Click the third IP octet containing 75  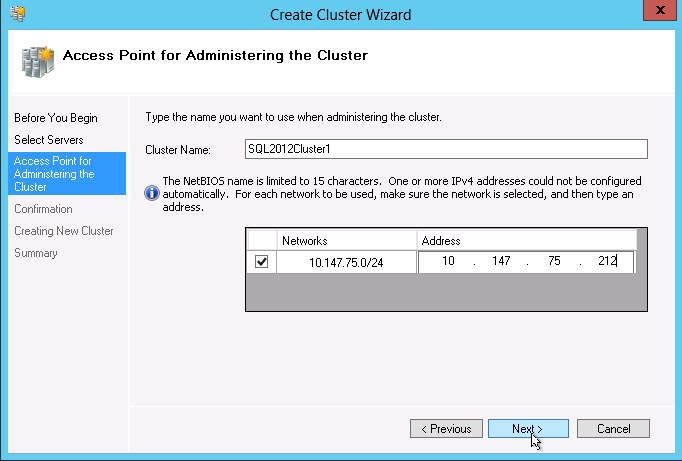tap(554, 262)
